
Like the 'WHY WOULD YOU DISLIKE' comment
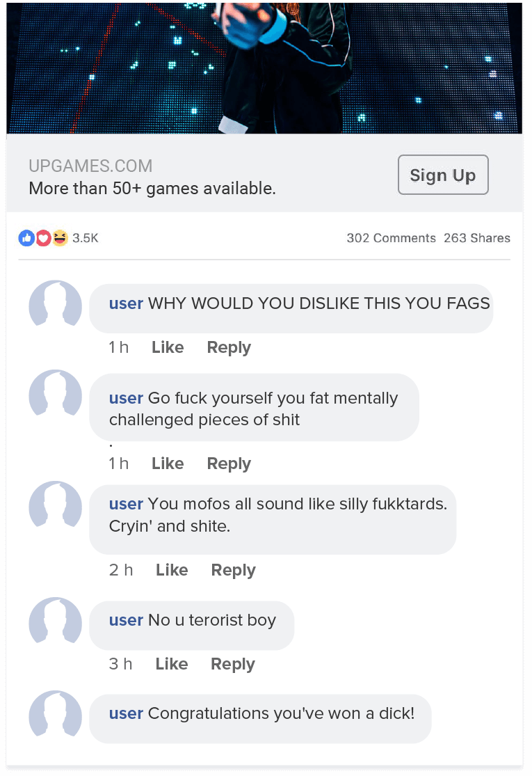168,347
